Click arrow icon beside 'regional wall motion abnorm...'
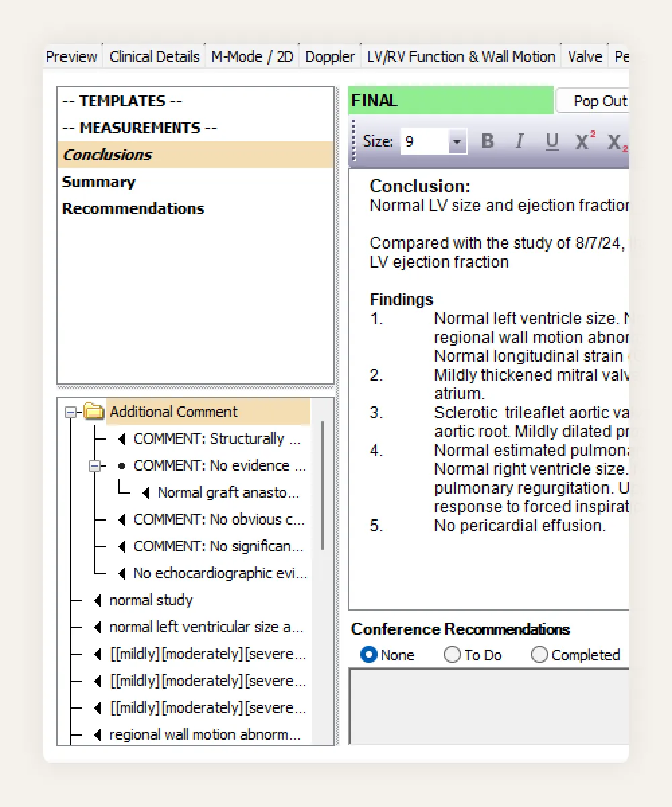Image resolution: width=672 pixels, height=807 pixels. click(98, 734)
